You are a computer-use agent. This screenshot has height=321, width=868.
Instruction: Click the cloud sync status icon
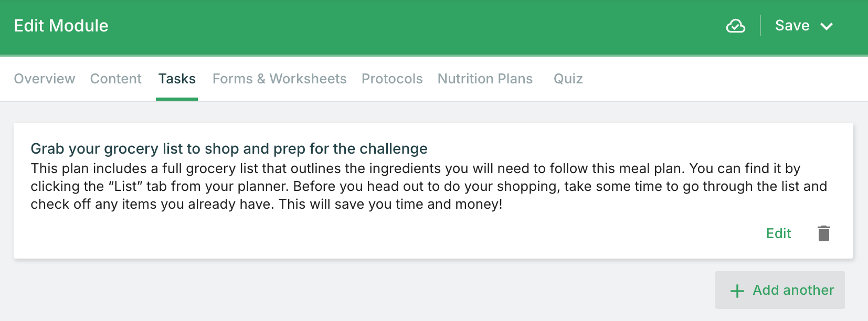click(735, 26)
